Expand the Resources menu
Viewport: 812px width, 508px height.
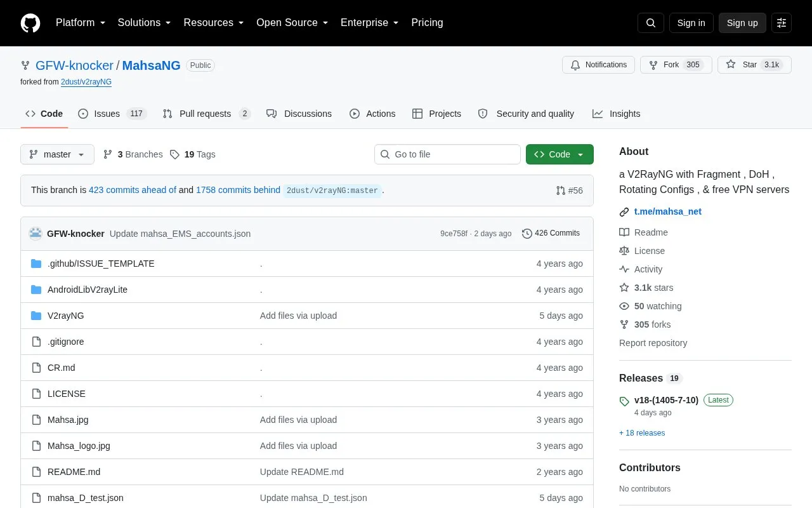click(214, 23)
